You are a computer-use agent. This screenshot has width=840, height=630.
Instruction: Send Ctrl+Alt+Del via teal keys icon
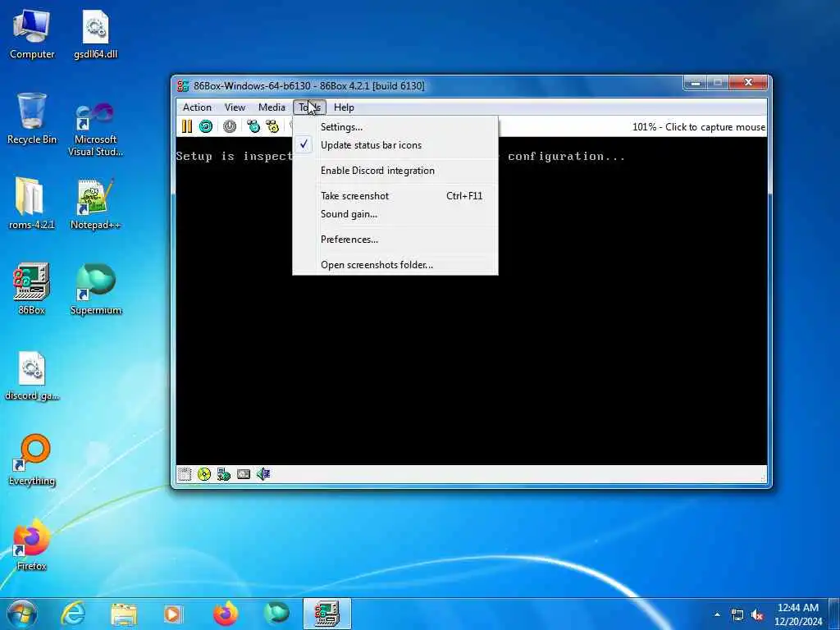(x=253, y=126)
